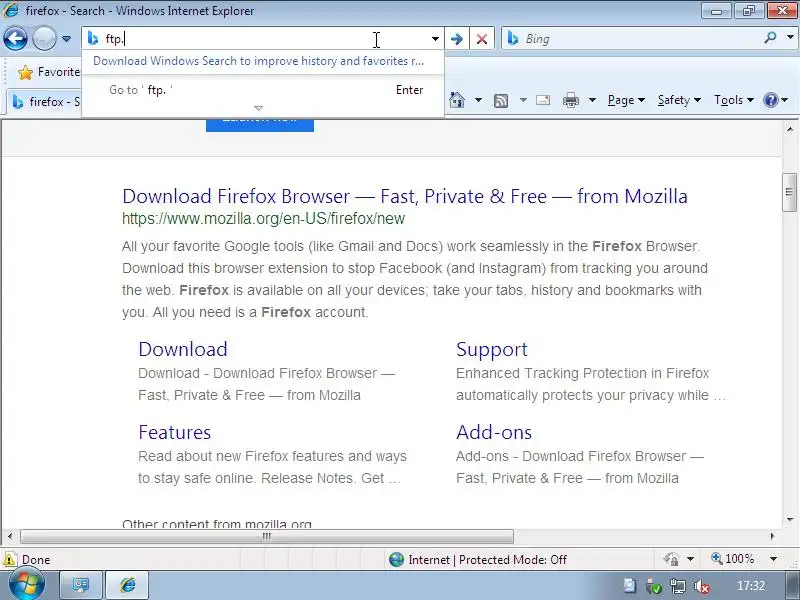Screen dimensions: 800x600
Task: Click the 'Done' status bar text
Action: 36,560
